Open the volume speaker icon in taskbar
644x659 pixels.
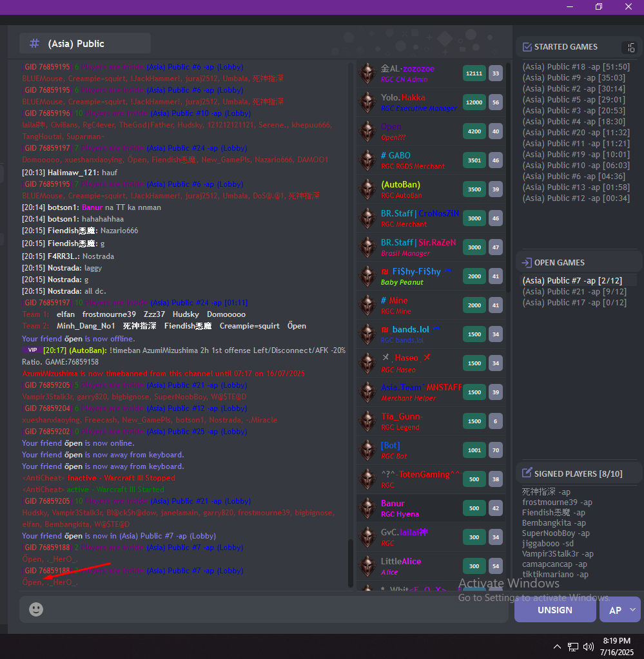point(589,647)
